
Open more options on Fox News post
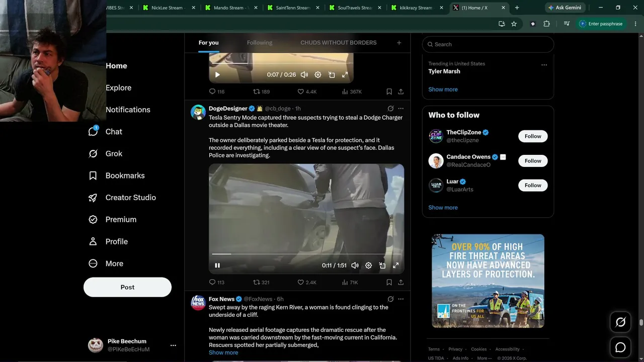click(x=400, y=299)
